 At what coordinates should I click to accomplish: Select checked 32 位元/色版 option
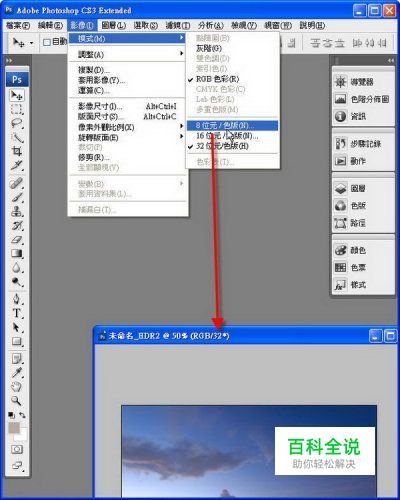coord(232,146)
